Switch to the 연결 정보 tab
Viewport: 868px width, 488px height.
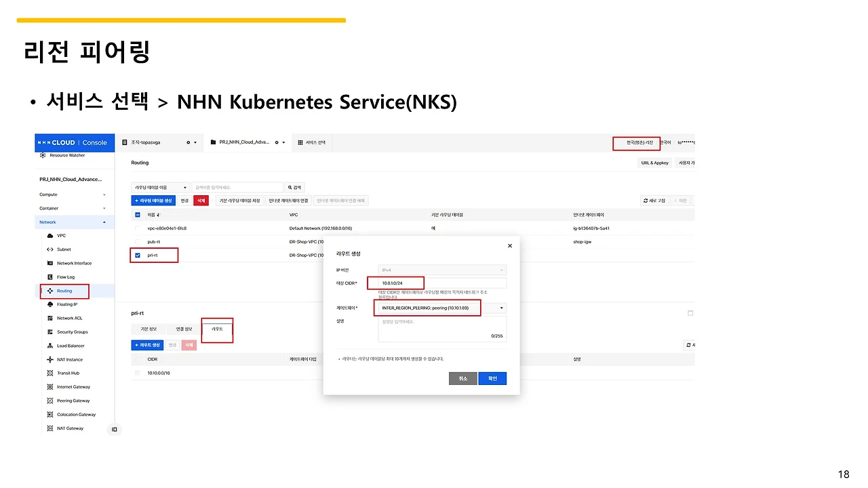coord(184,329)
